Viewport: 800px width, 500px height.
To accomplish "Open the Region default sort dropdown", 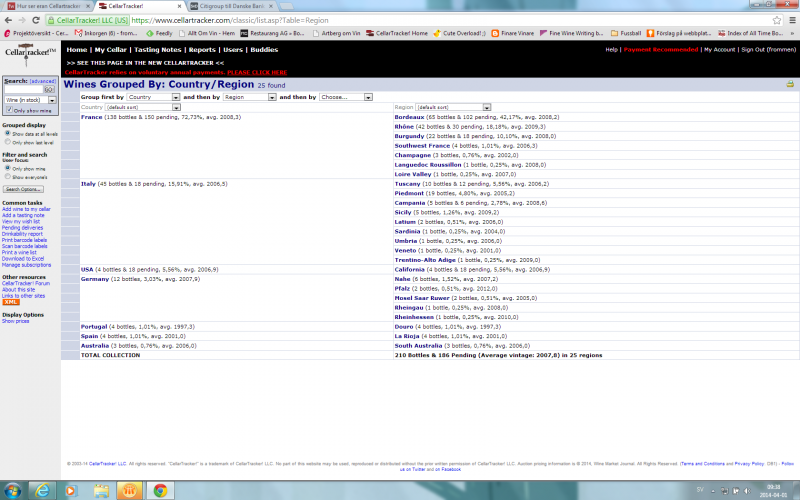I will (x=453, y=107).
